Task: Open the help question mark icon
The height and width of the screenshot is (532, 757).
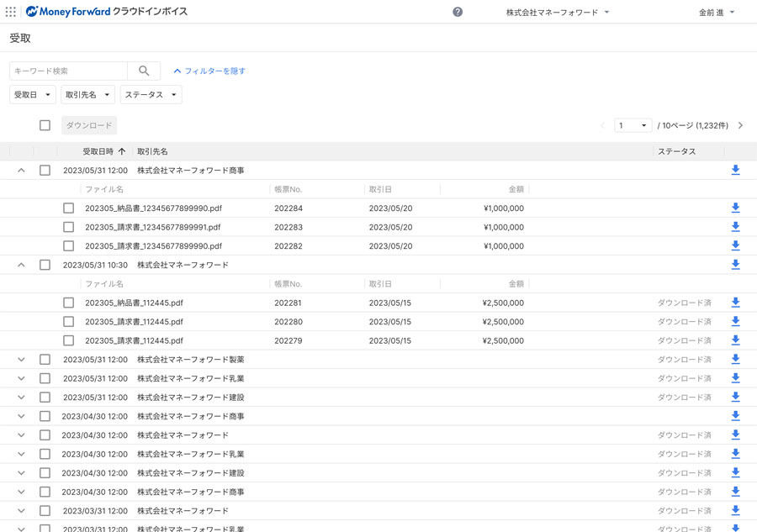Action: (x=458, y=12)
